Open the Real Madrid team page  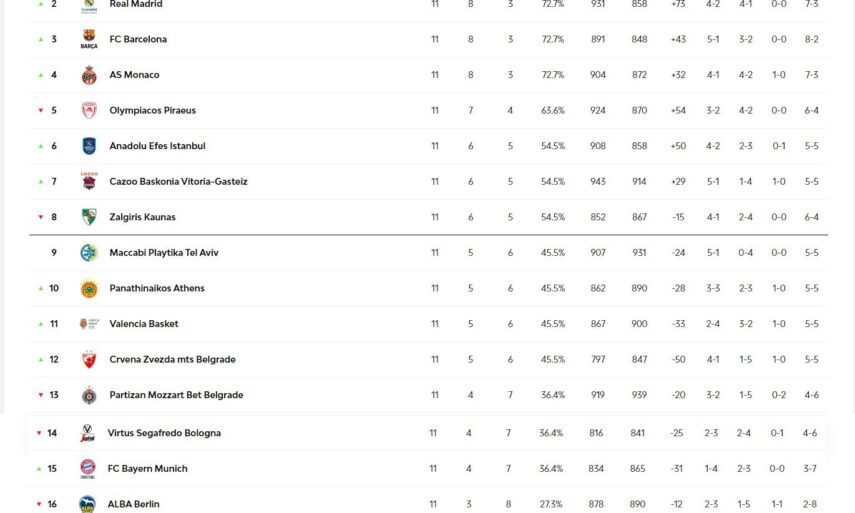[x=136, y=5]
